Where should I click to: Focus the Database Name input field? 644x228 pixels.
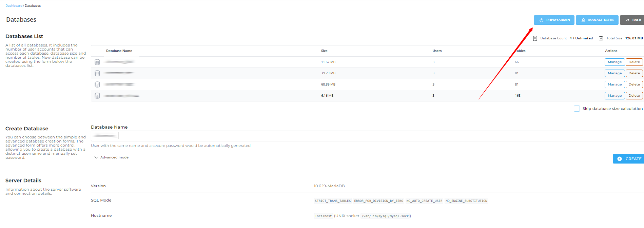pos(373,136)
